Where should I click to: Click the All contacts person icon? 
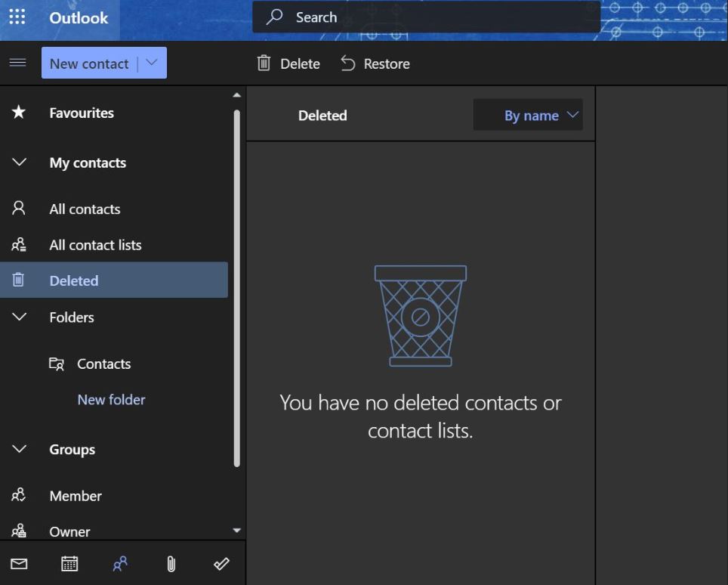pos(19,208)
